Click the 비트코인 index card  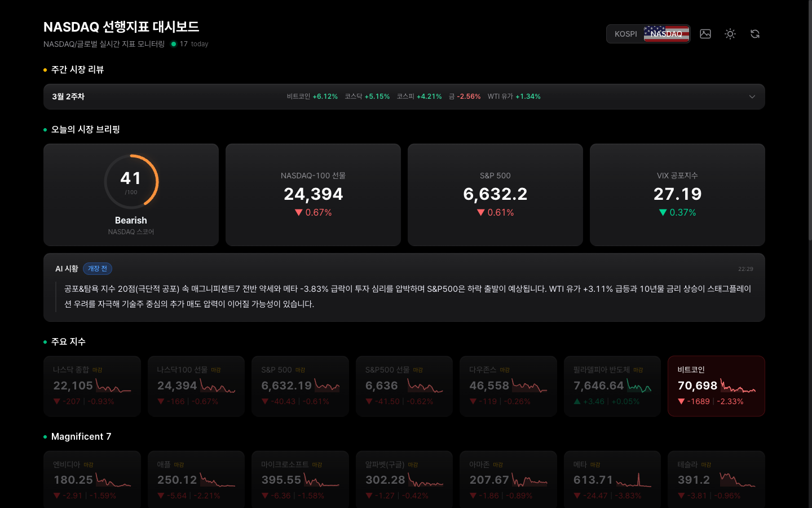pos(716,386)
